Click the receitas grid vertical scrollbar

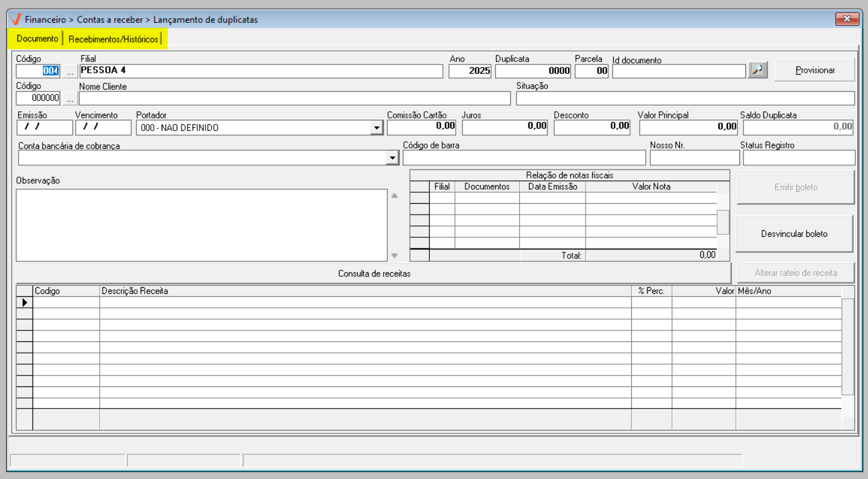click(847, 346)
